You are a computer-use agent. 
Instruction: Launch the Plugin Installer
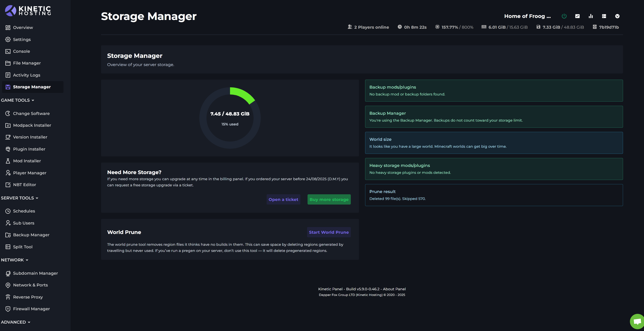tap(29, 149)
